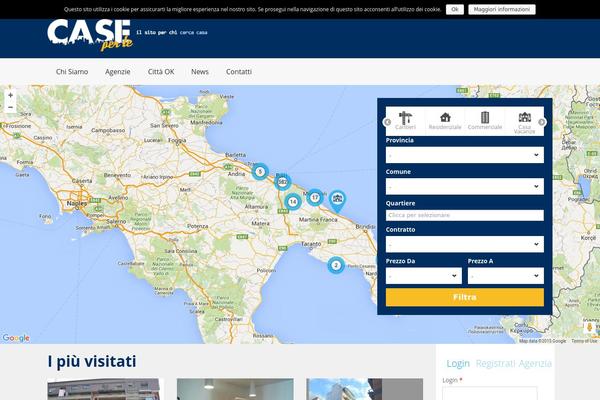Open map cluster marker showing 2

pyautogui.click(x=336, y=265)
